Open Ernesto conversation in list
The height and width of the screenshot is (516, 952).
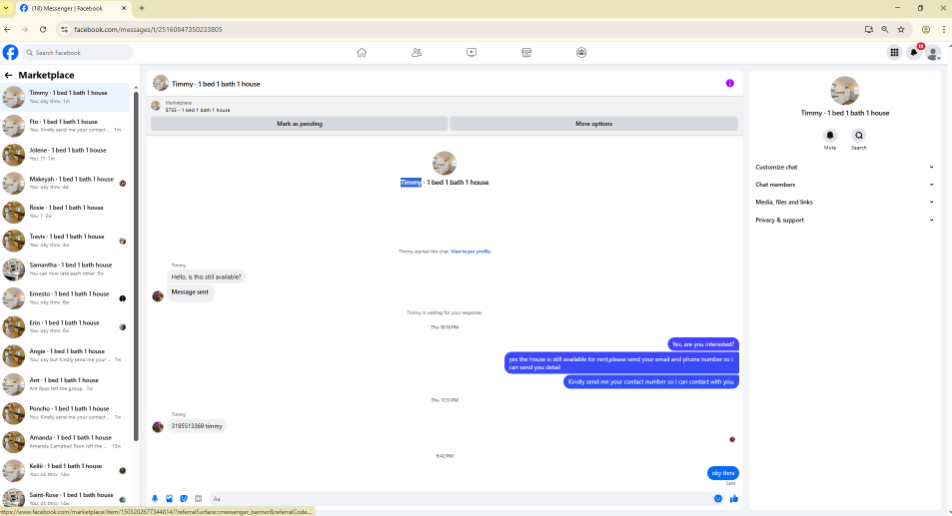(65, 298)
